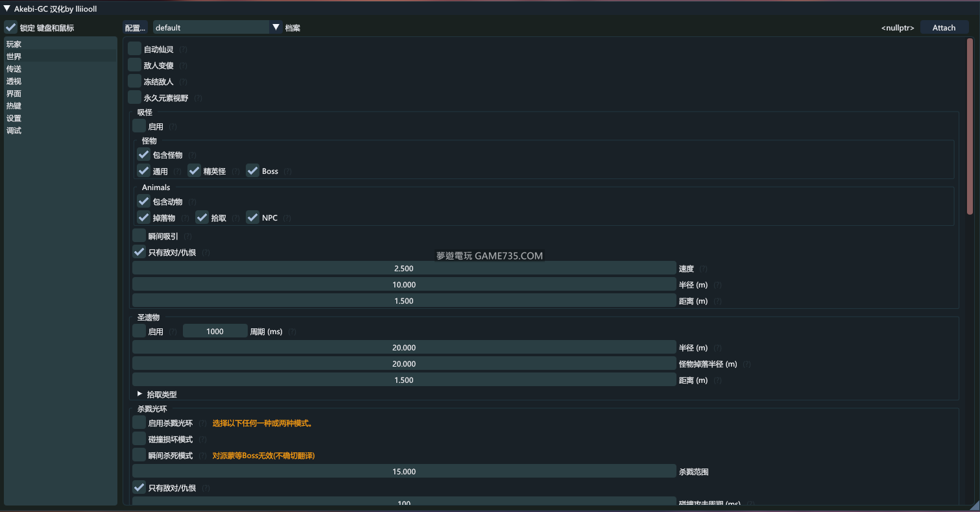
Task: Click the help marker beside 怪物掉落半径 (m)
Action: click(x=747, y=364)
